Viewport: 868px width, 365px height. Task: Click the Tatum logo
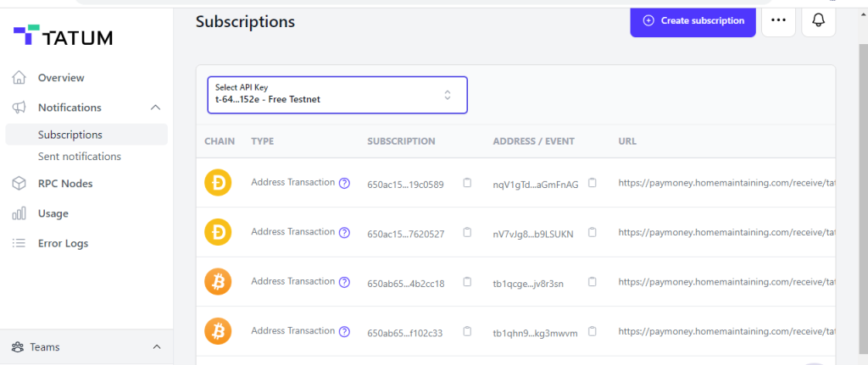pyautogui.click(x=63, y=36)
